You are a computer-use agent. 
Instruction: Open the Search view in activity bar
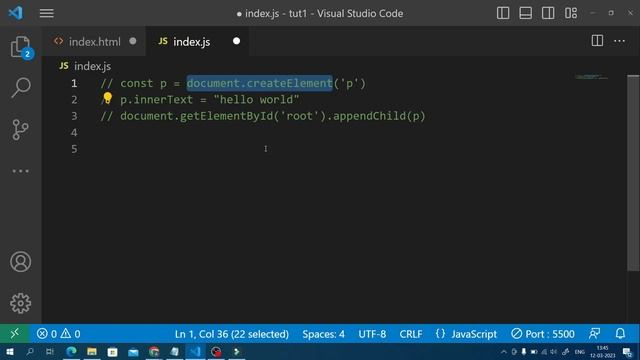[x=20, y=87]
